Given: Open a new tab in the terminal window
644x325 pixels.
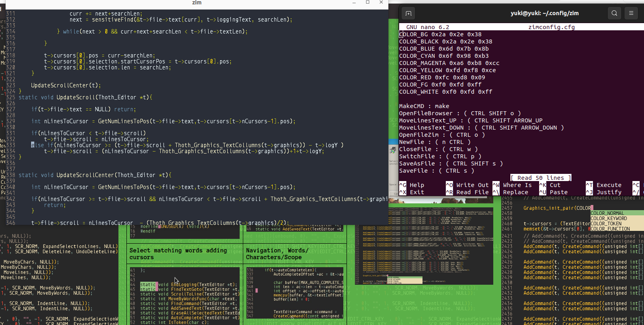Looking at the screenshot, I should click(408, 13).
